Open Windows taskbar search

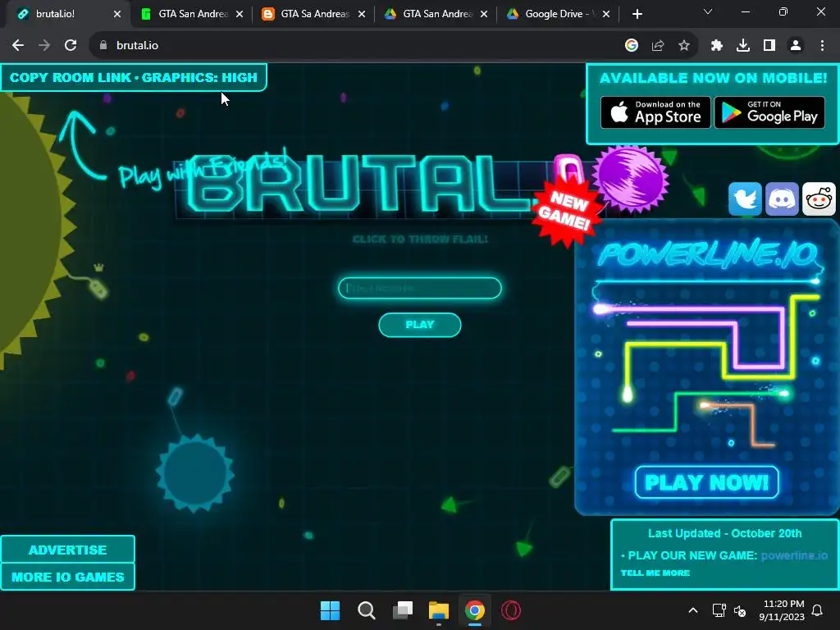click(x=367, y=610)
